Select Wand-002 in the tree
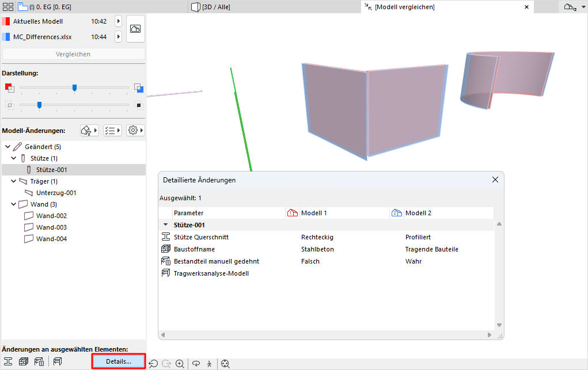The width and height of the screenshot is (588, 370). tap(51, 216)
